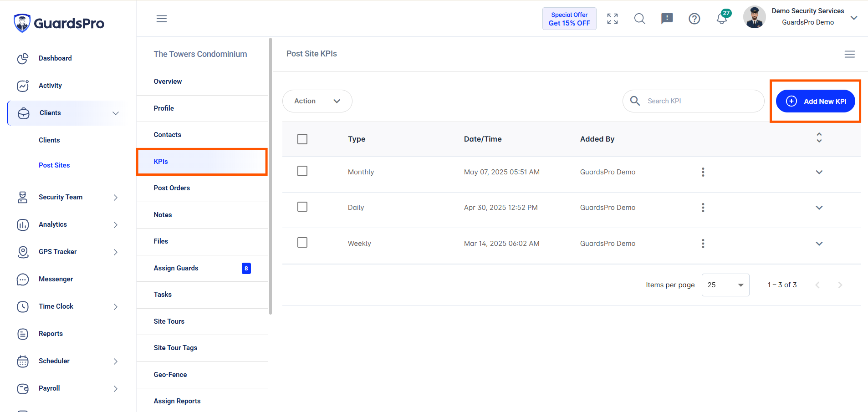Expand the Time Clock submenu arrow
This screenshot has width=868, height=412.
click(x=116, y=306)
